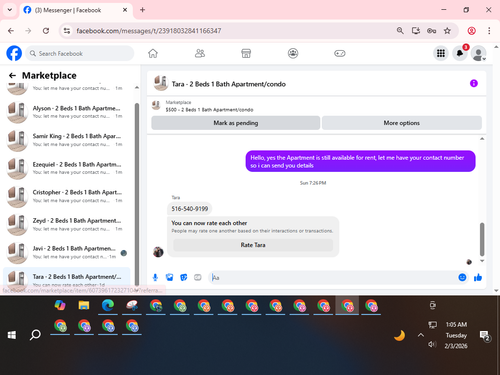Open the Samir King conversation

66,140
